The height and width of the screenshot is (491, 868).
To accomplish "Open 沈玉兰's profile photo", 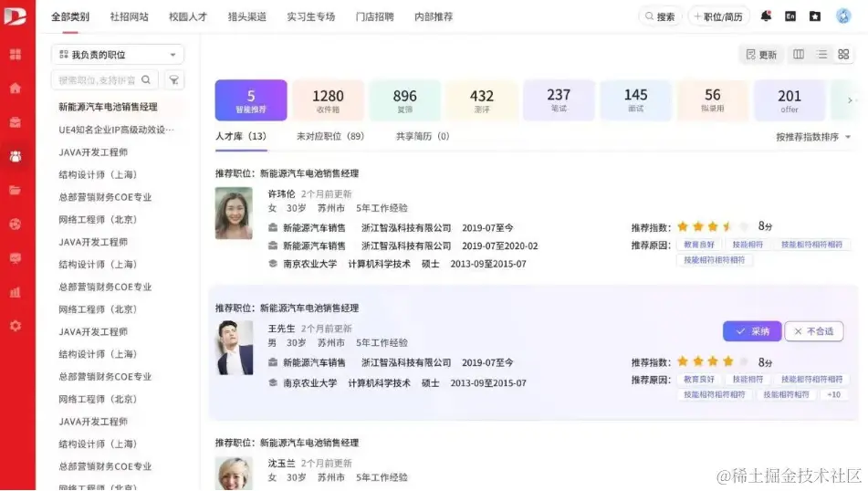I will click(234, 474).
